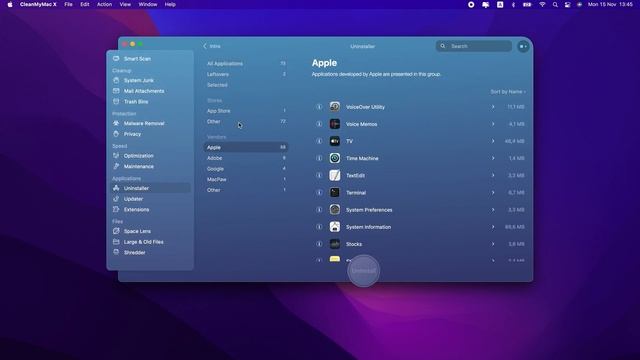Screen dimensions: 640x360
Task: Click the info circle next to TV
Action: [x=319, y=141]
